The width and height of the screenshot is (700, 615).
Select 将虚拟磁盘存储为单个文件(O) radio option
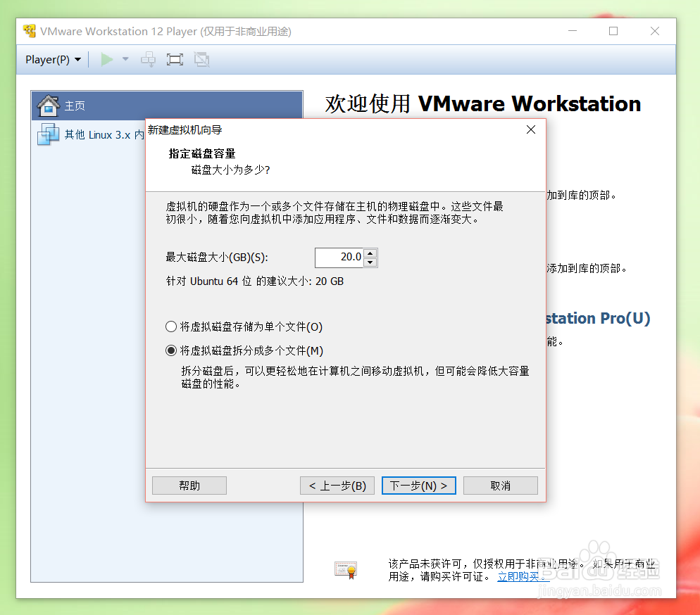(244, 327)
